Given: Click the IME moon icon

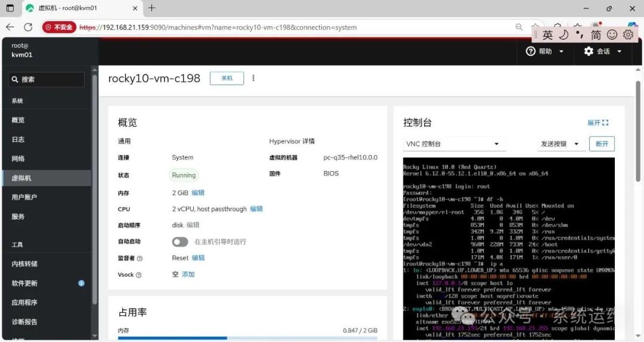Looking at the screenshot, I should pyautogui.click(x=564, y=35).
